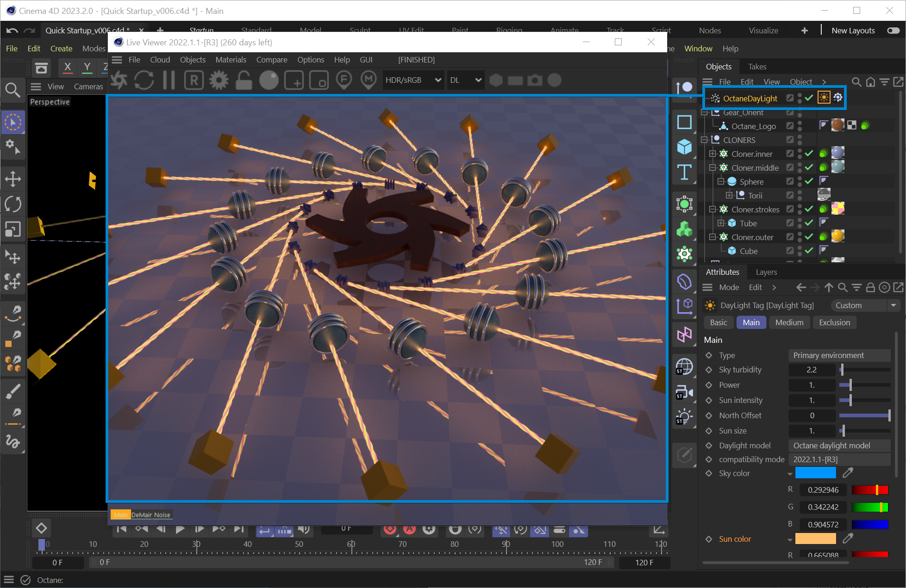Switch to the Medium tab
Screen dimensions: 906x588
[789, 322]
